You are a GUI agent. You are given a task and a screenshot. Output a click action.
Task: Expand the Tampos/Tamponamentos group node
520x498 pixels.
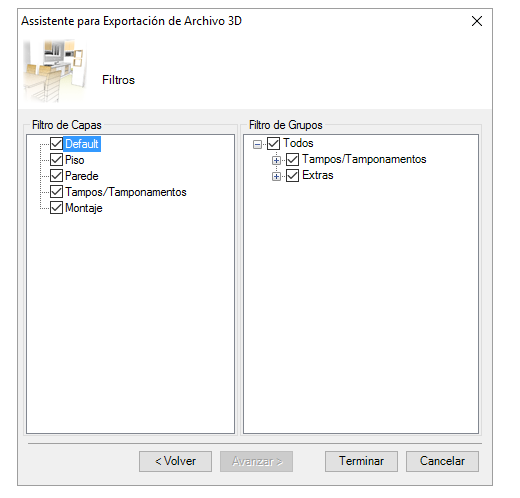tap(276, 160)
